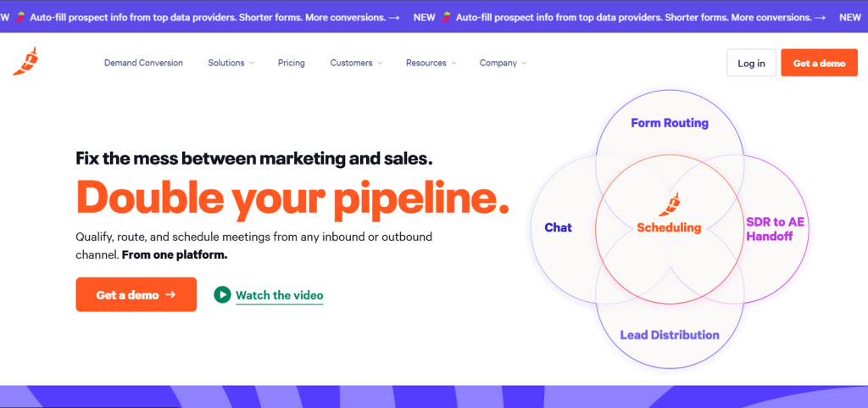This screenshot has height=408, width=868.
Task: Click the chili icon in announcement banner
Action: [21, 16]
